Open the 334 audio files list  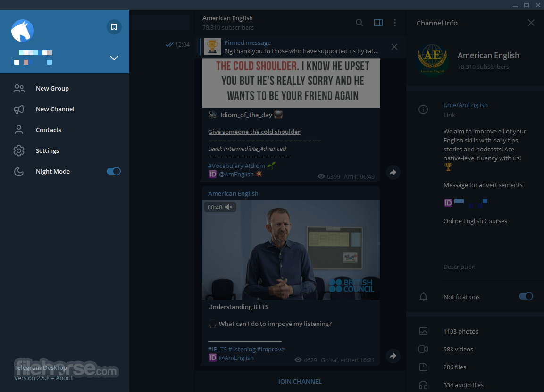click(x=475, y=385)
